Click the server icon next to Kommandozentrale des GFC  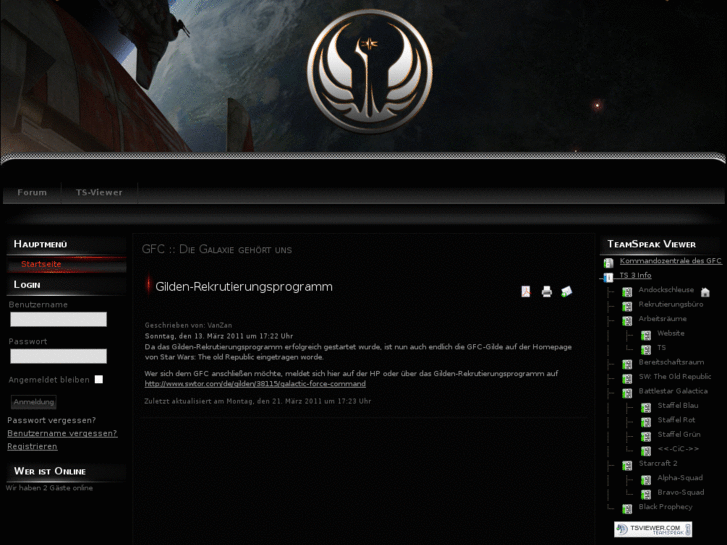point(608,263)
